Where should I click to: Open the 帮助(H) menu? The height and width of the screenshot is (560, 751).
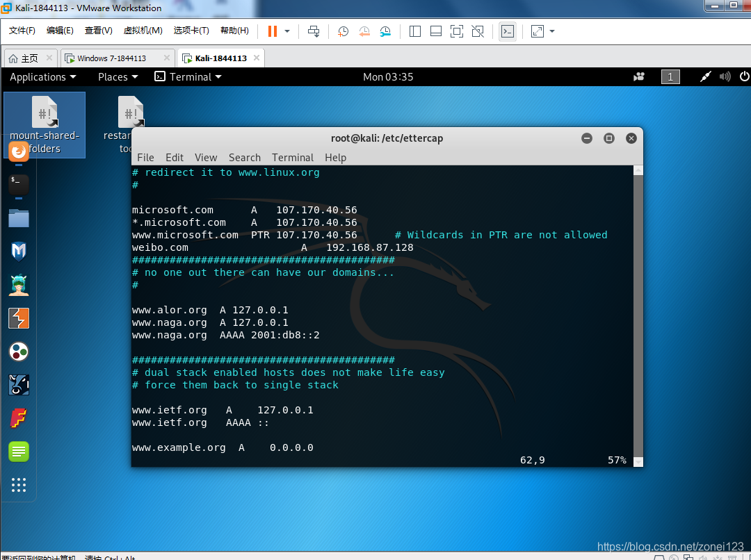coord(235,31)
